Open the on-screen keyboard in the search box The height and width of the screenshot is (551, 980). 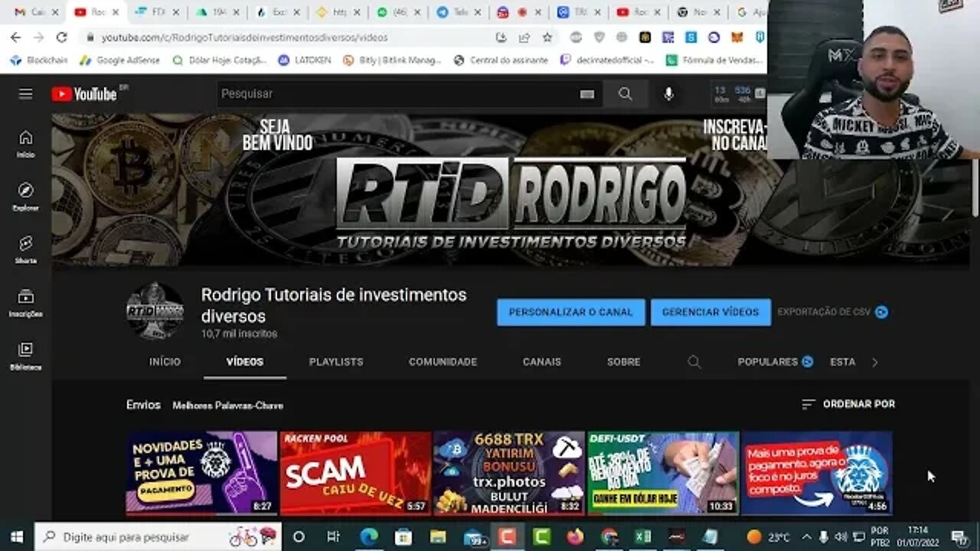(587, 94)
